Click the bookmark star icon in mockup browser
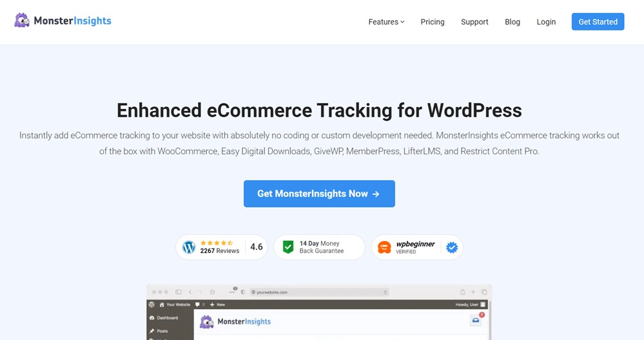This screenshot has width=644, height=340. [x=212, y=292]
